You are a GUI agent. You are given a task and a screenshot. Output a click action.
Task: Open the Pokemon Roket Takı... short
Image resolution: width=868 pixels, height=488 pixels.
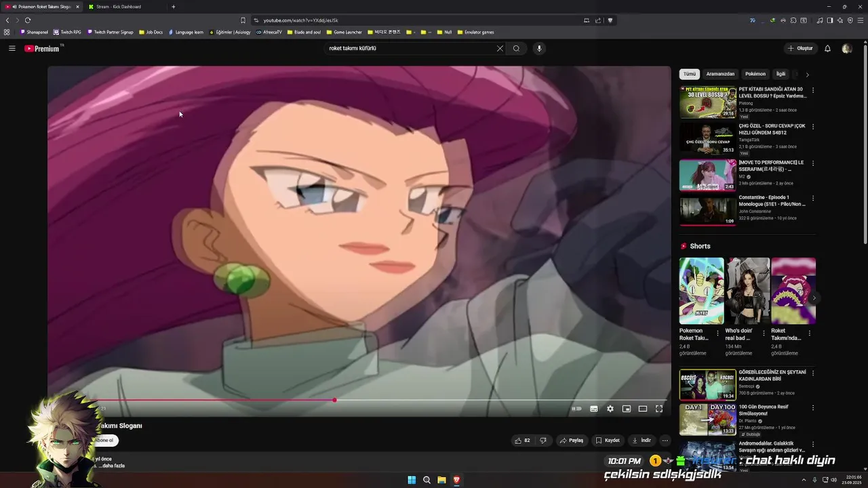(701, 291)
